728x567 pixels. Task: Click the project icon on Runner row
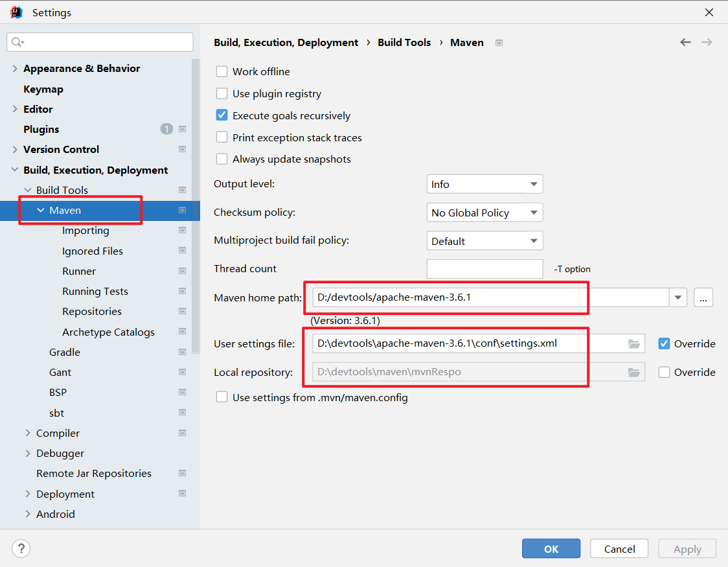tap(183, 271)
